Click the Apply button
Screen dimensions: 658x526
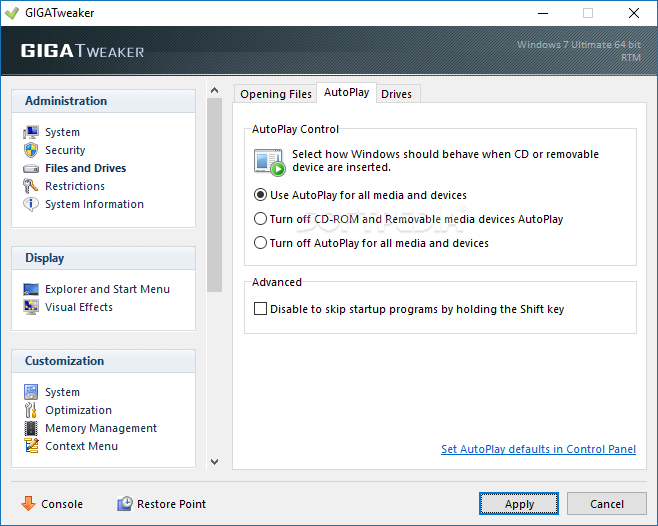pyautogui.click(x=519, y=503)
